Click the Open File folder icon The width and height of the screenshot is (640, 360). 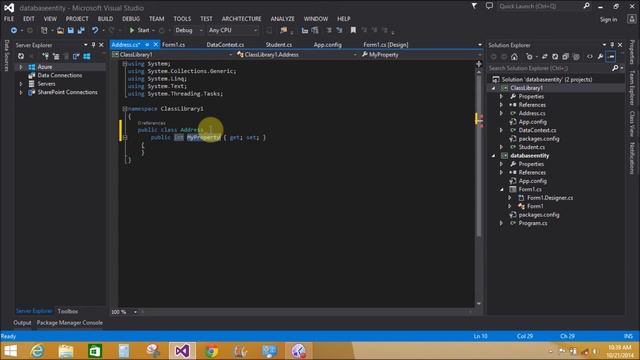[x=60, y=30]
